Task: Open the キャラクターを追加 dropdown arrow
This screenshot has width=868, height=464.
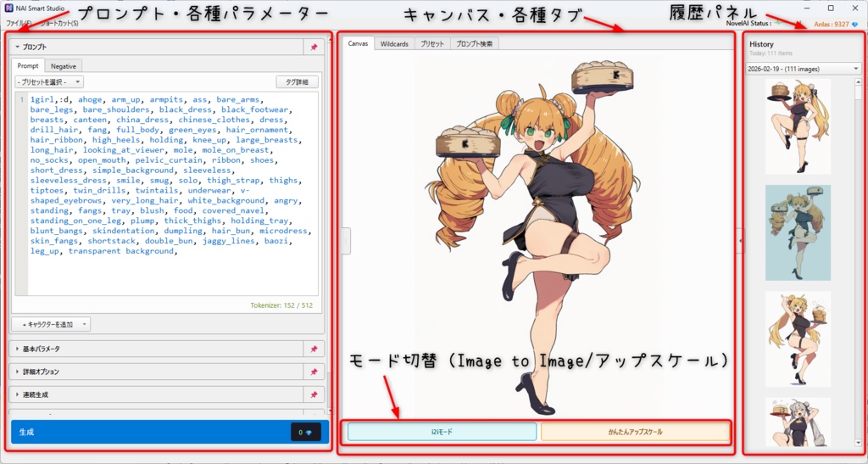Action: [x=84, y=325]
